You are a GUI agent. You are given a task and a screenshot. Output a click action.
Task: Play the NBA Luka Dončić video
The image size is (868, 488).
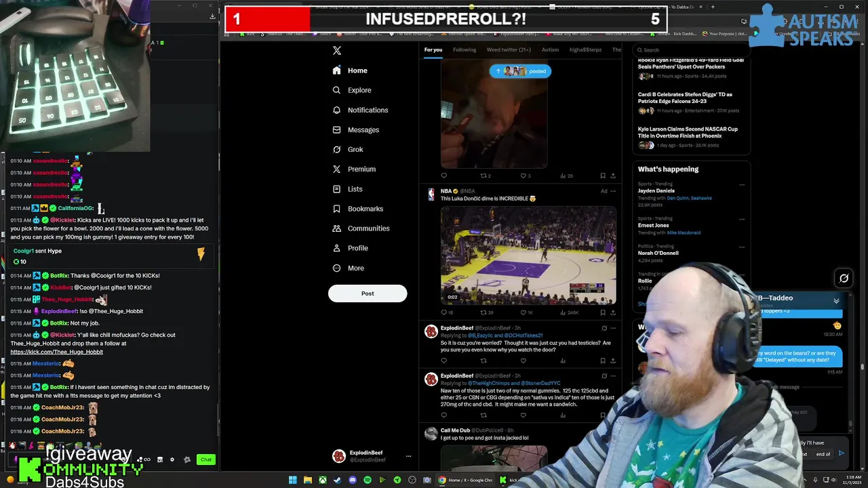(528, 256)
